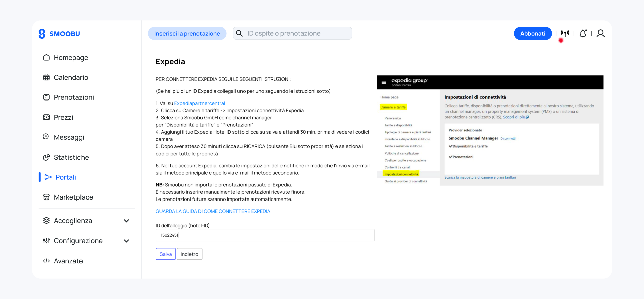This screenshot has width=644, height=299.
Task: Click the Abbonati button
Action: pyautogui.click(x=533, y=33)
